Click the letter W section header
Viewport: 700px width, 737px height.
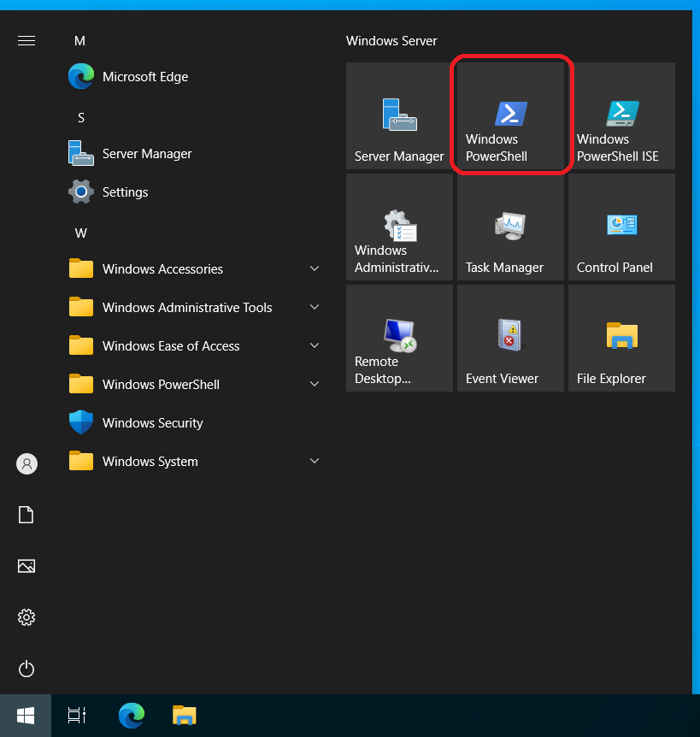point(81,233)
